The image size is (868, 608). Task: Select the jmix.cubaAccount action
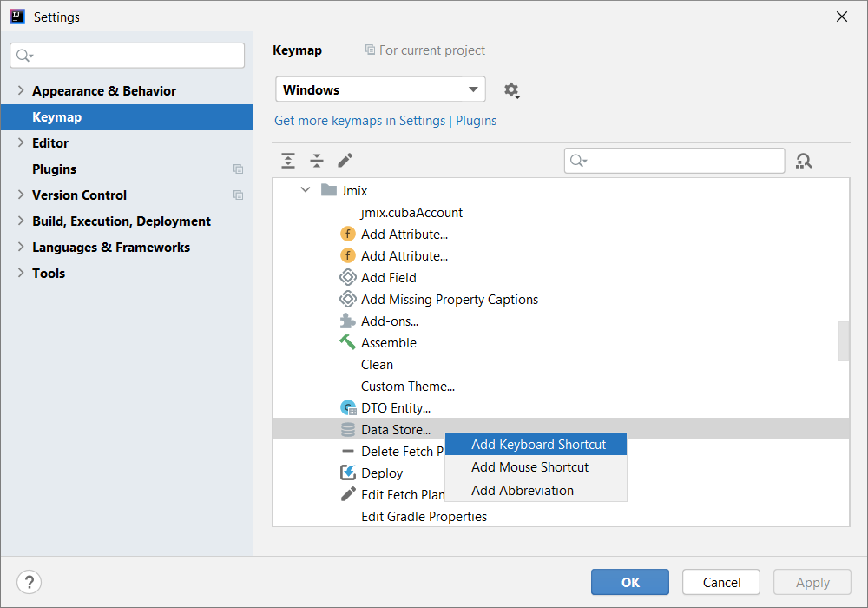tap(411, 213)
